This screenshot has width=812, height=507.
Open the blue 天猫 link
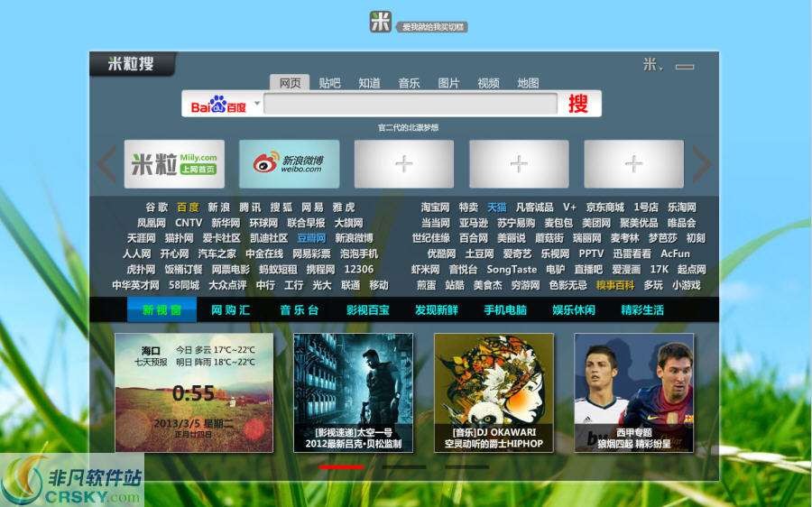click(x=496, y=207)
